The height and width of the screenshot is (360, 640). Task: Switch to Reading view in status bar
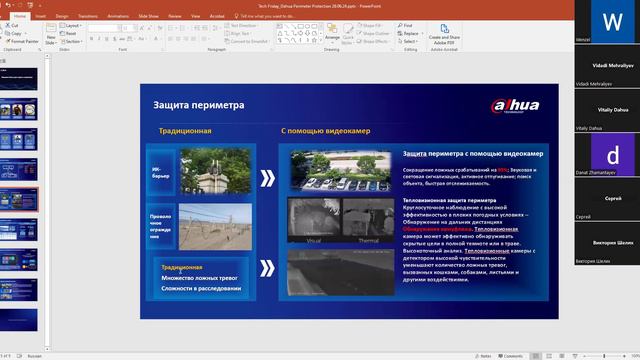(x=562, y=356)
